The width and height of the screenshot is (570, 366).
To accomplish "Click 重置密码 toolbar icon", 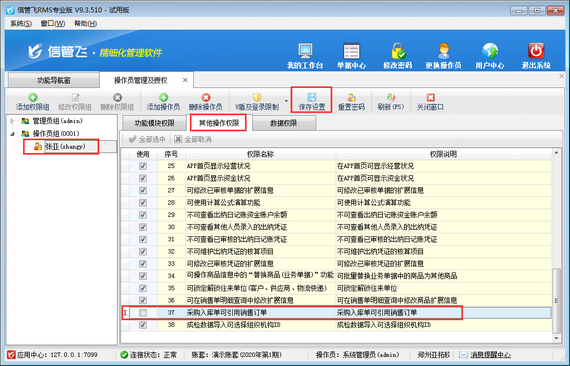I will 351,101.
